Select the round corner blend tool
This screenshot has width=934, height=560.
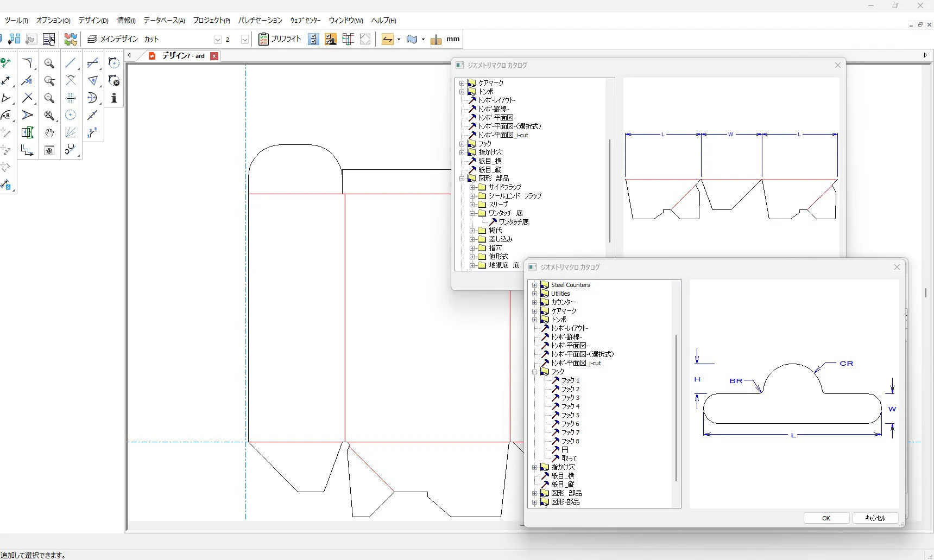coord(27,63)
